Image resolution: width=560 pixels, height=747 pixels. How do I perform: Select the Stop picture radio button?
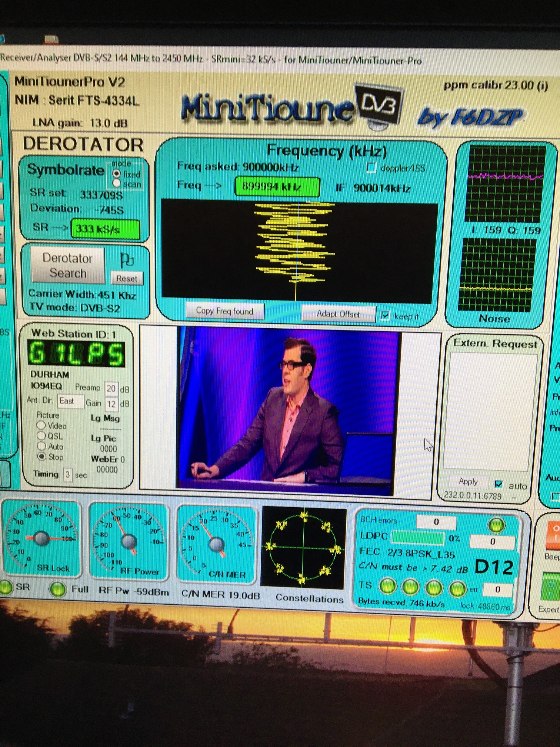[x=42, y=456]
